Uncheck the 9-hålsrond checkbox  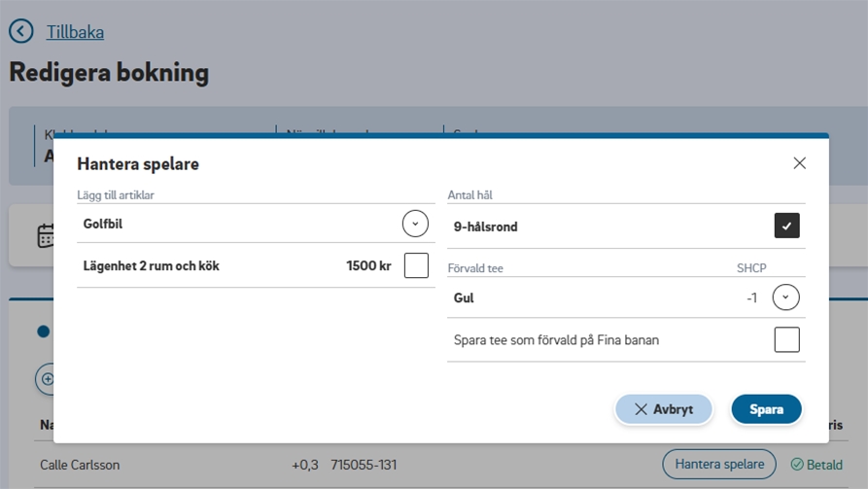tap(786, 226)
